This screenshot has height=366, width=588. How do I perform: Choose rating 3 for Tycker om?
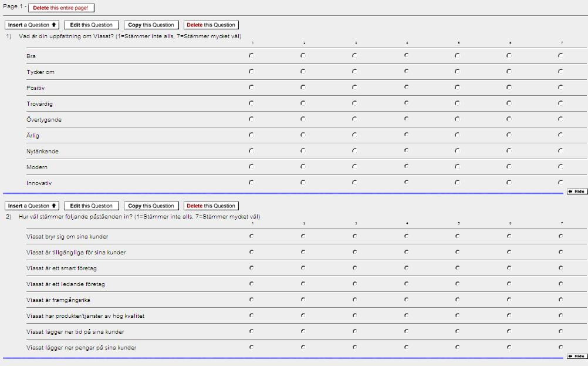[354, 71]
